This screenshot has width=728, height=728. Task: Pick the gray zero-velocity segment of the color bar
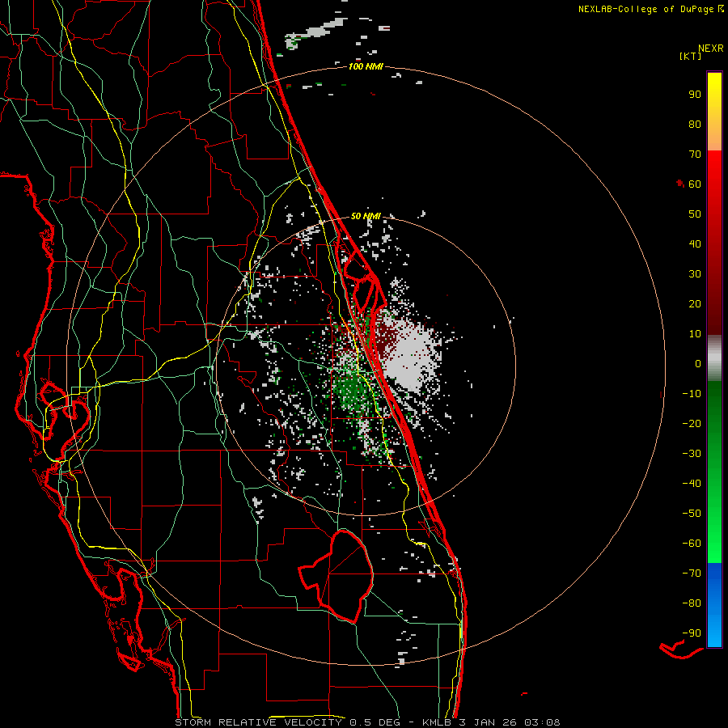(x=714, y=358)
